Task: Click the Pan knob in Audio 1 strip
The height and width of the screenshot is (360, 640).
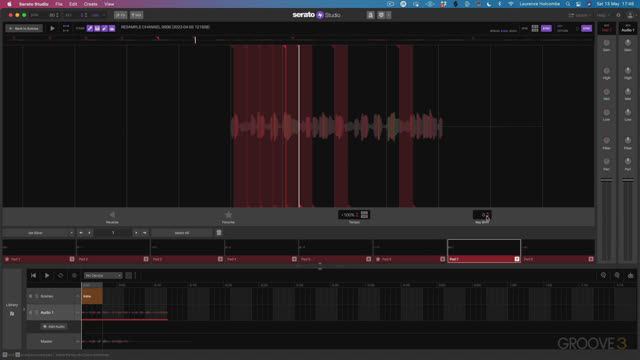Action: [x=628, y=162]
